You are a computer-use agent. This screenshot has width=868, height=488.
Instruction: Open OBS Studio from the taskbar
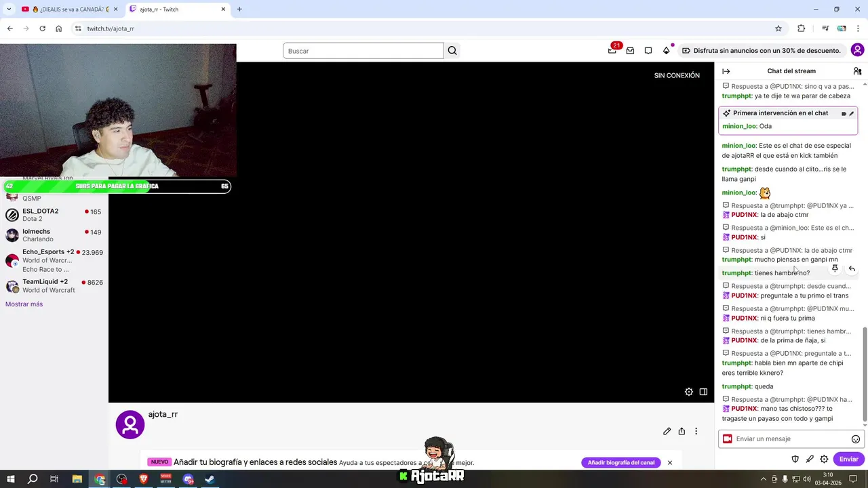[121, 479]
